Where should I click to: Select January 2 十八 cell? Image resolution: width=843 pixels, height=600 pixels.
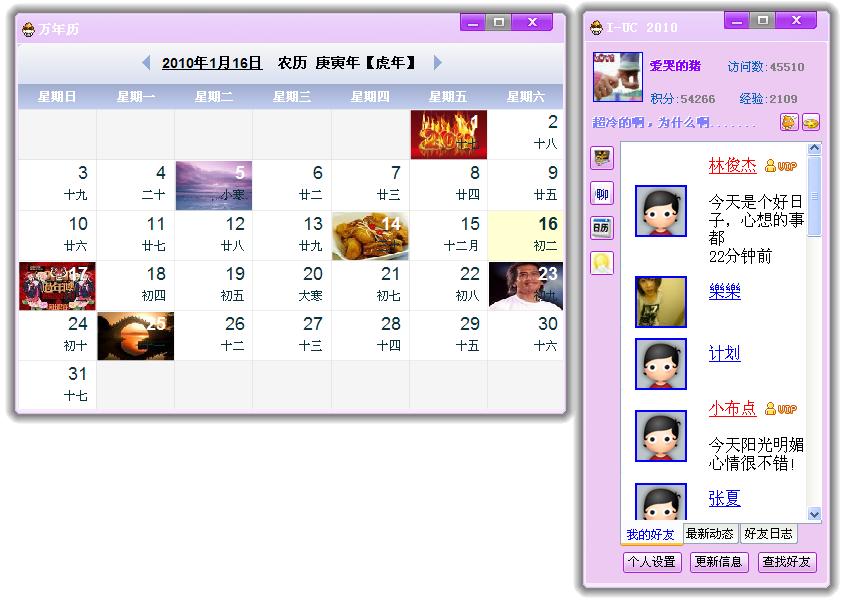(x=526, y=134)
